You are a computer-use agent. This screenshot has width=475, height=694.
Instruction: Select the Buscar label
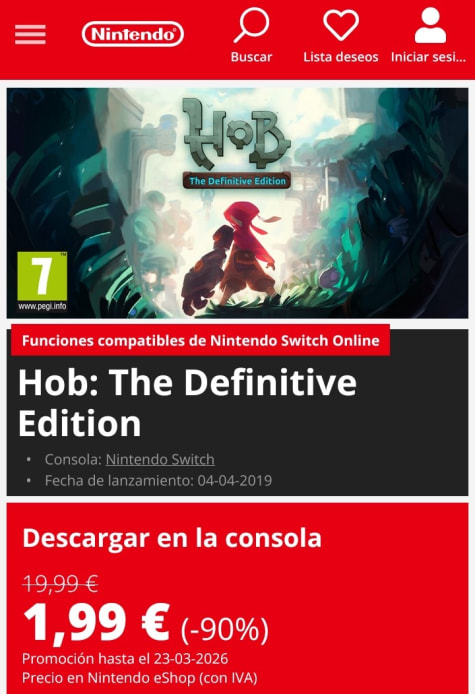point(251,57)
